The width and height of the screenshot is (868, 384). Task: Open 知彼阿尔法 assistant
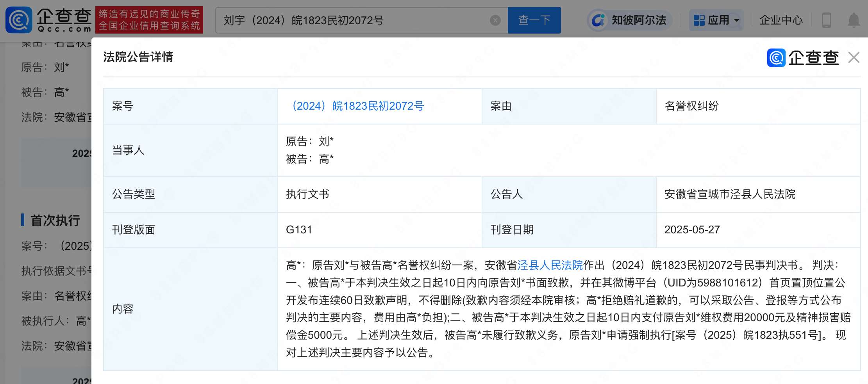pyautogui.click(x=629, y=20)
